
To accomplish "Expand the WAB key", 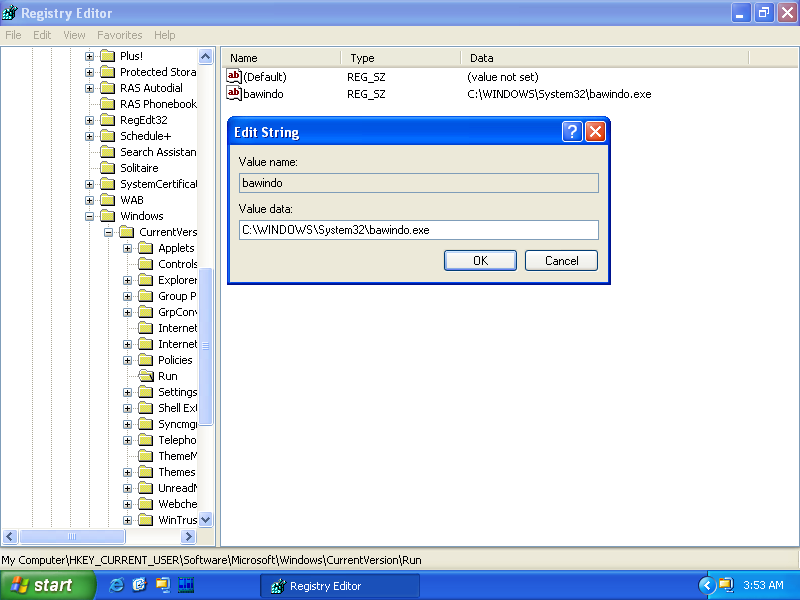I will [x=89, y=201].
